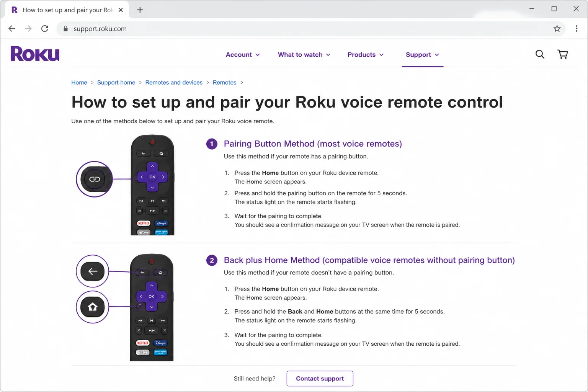Expand the What to watch menu
Screen dimensions: 588x392
[x=304, y=55]
